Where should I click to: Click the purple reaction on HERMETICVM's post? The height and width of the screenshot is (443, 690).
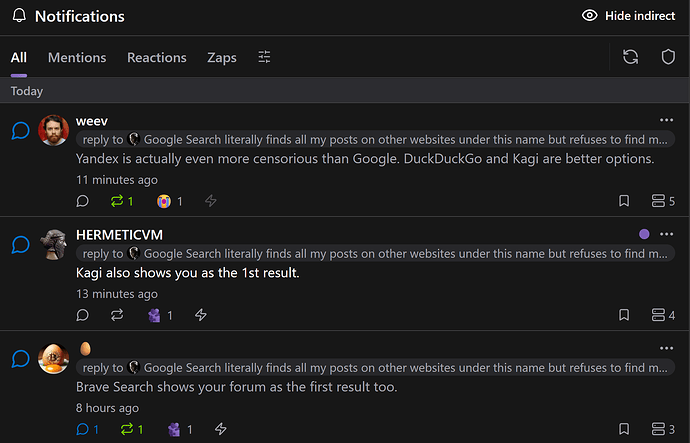[160, 315]
